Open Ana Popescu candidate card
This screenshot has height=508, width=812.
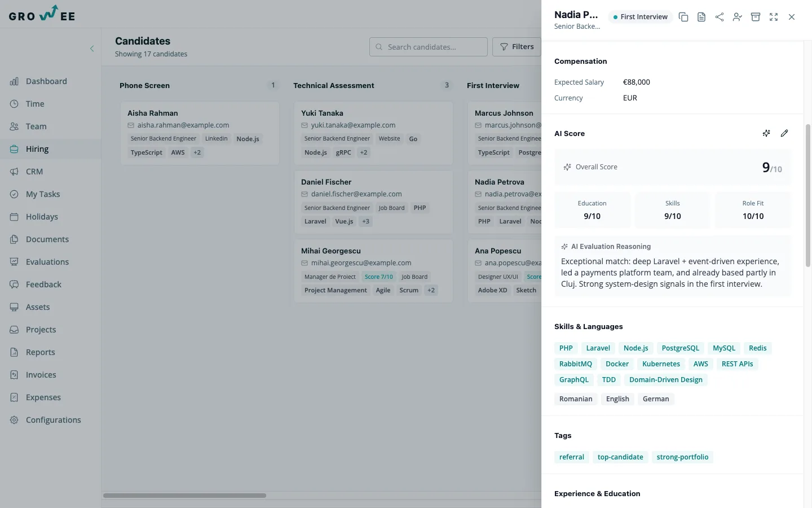click(x=505, y=271)
